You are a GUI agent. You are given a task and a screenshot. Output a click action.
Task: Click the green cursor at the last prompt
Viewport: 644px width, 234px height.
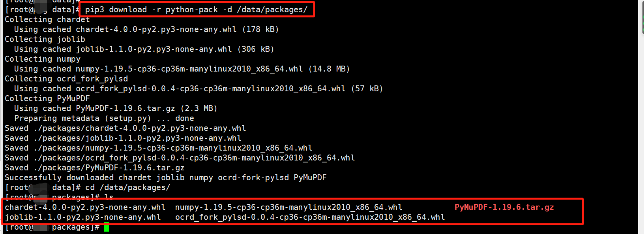coord(107,227)
